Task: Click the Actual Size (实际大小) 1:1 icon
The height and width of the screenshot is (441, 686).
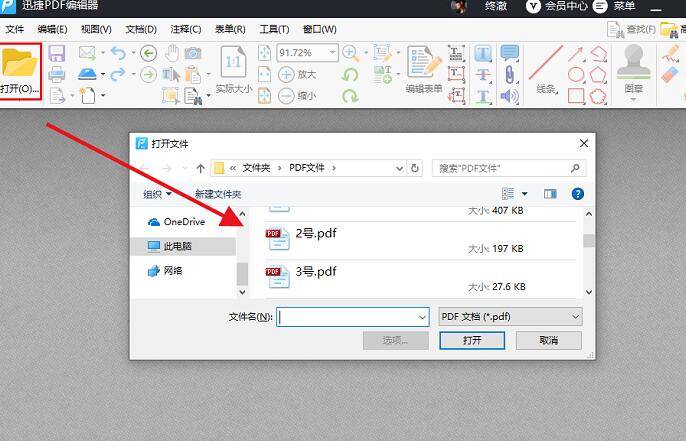Action: pos(233,62)
